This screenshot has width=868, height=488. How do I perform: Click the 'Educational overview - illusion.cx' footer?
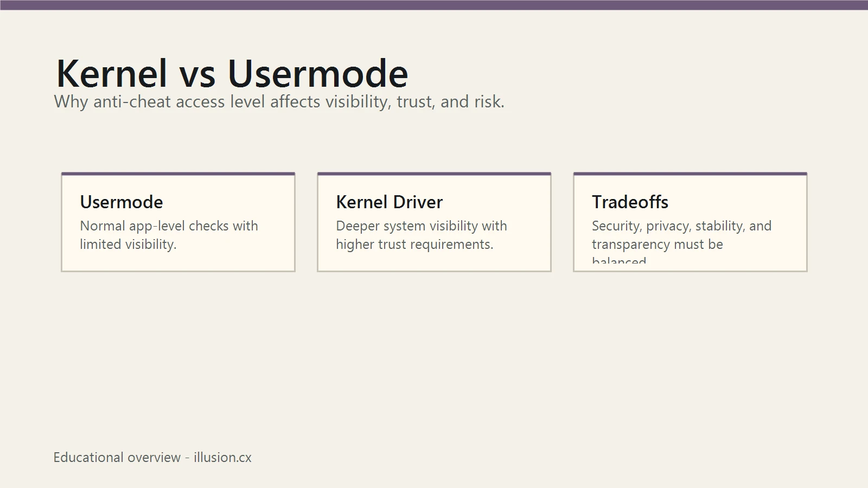pos(152,457)
